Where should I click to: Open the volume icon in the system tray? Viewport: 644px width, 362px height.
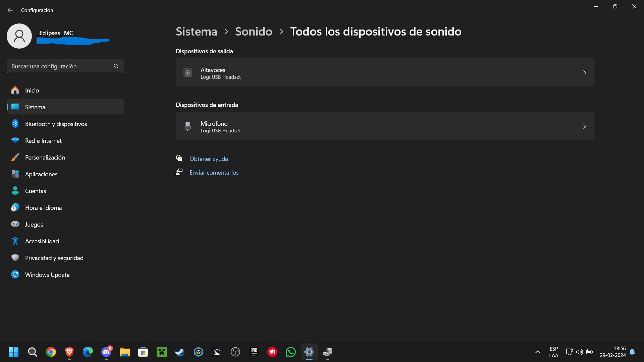580,352
